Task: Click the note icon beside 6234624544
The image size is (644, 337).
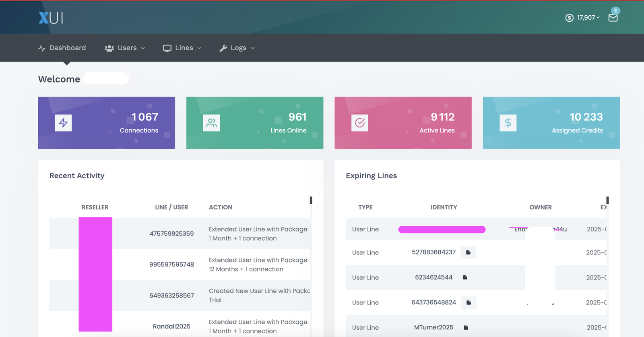Action: coord(465,277)
